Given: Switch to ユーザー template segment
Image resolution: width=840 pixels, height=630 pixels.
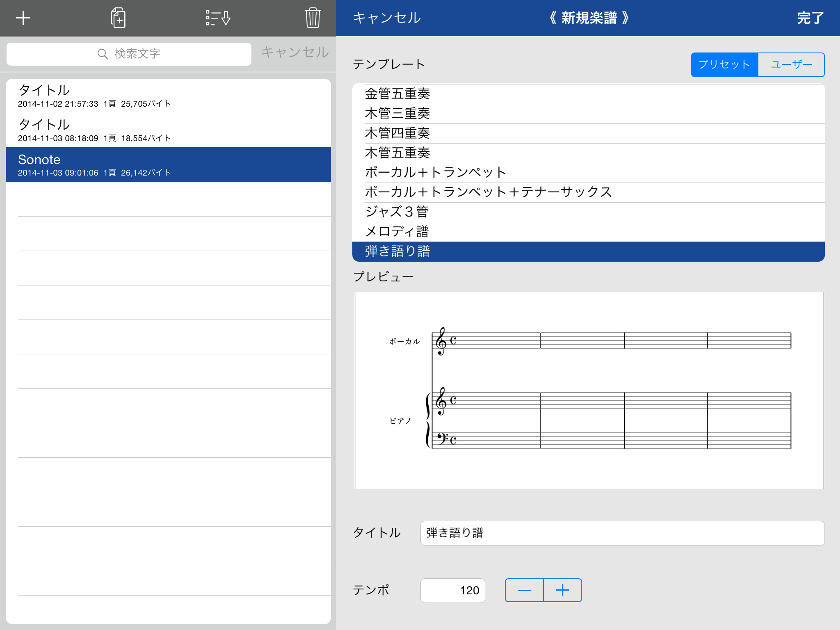Looking at the screenshot, I should point(791,65).
